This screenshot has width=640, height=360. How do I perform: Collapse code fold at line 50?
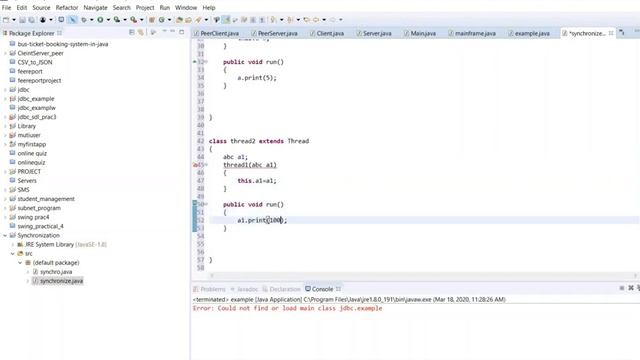coord(207,204)
